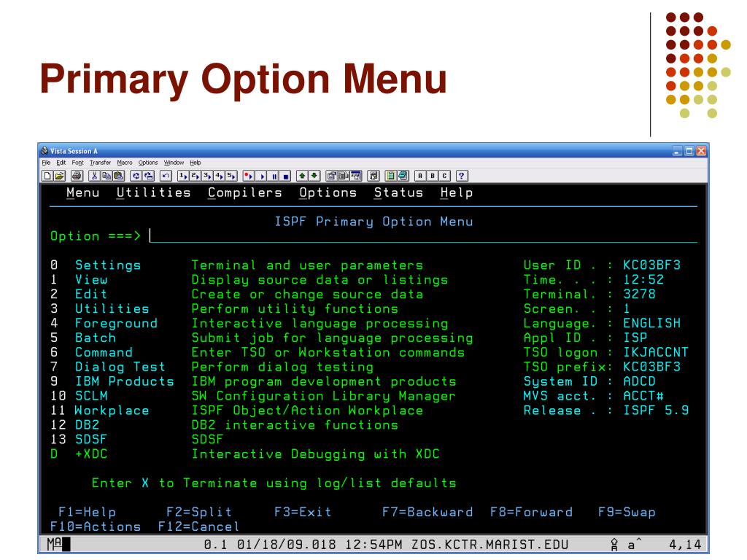Open the Window menu

point(174,163)
